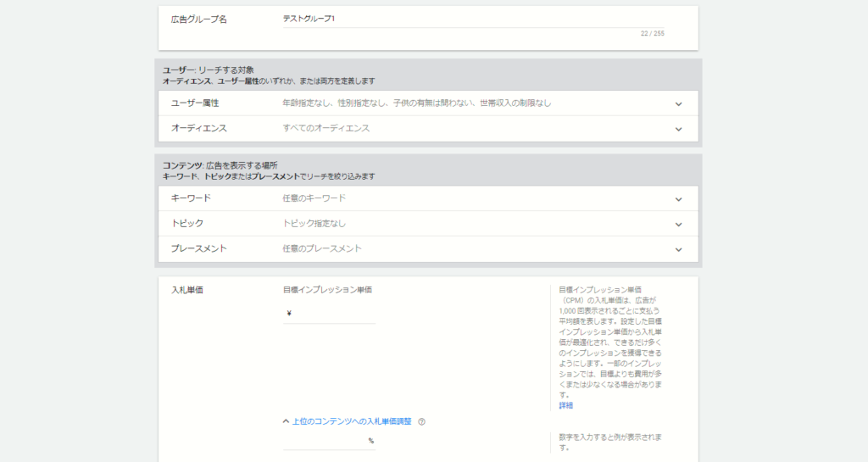
Task: Click the 入札単価 section label
Action: [x=187, y=290]
